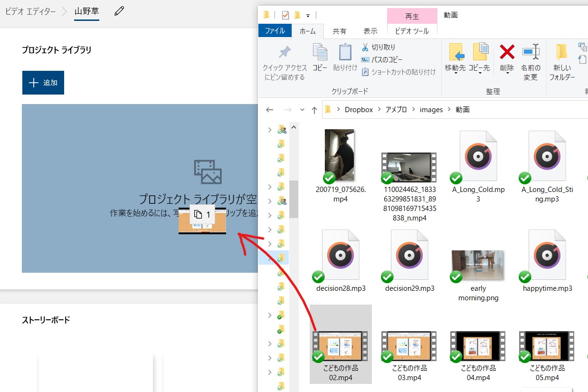This screenshot has height=392, width=588.
Task: Click Dropbox in the address path
Action: 359,110
